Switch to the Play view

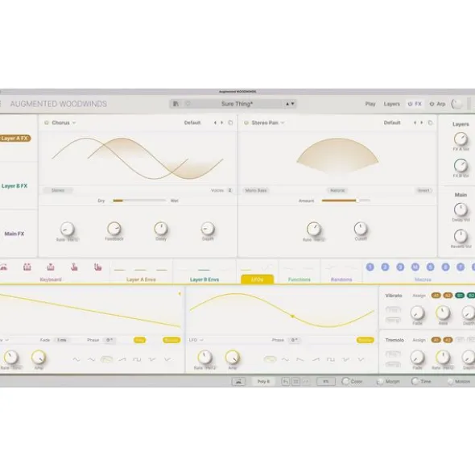370,104
